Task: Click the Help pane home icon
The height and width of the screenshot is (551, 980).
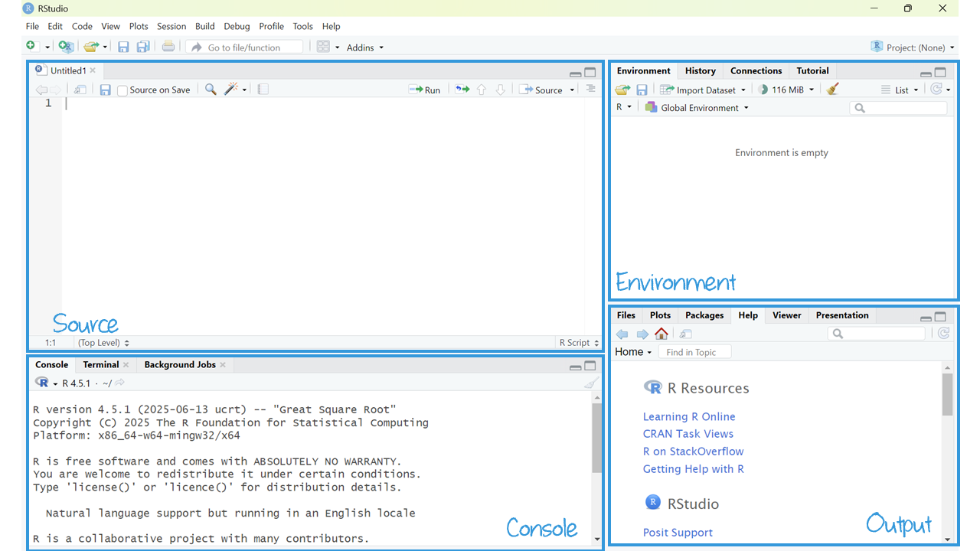Action: click(661, 334)
